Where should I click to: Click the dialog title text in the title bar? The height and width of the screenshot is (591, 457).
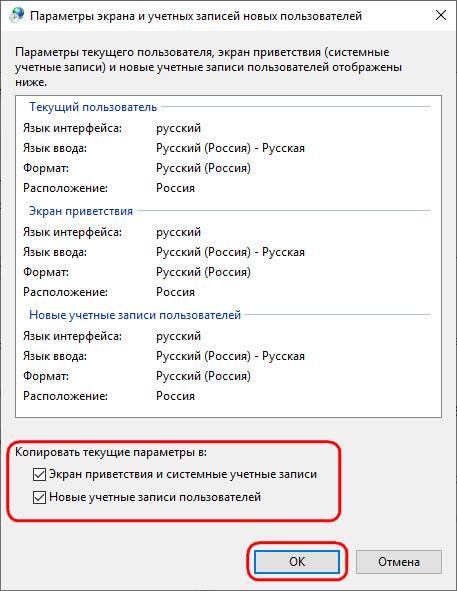point(196,16)
